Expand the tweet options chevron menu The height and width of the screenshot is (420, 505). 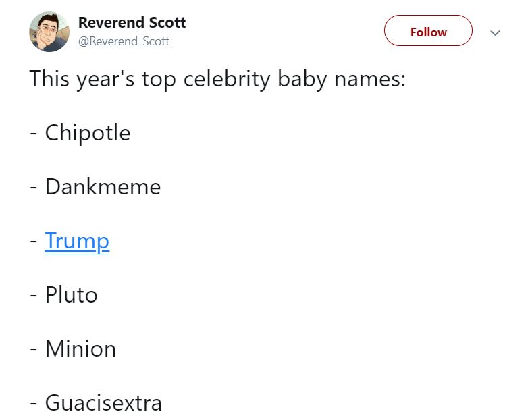click(x=494, y=32)
